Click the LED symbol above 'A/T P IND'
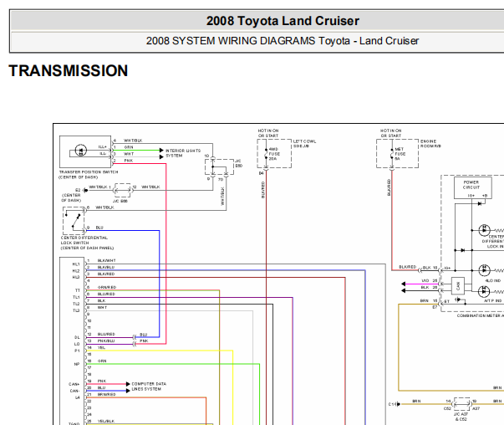 click(485, 291)
